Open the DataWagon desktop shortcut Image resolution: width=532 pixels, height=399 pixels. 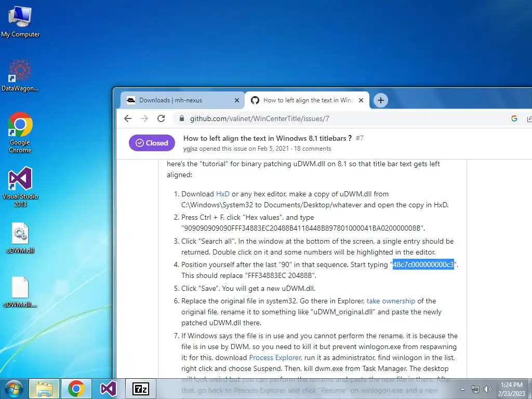coord(20,75)
